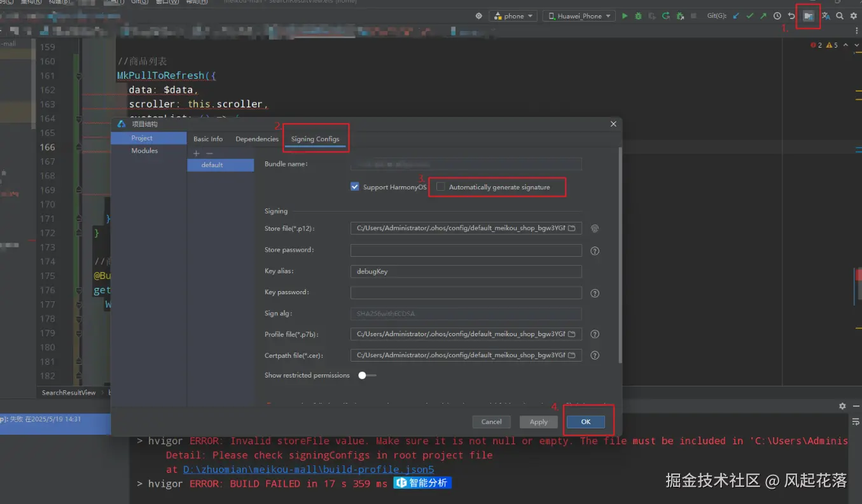
Task: Click into Key alias debugKey field
Action: [466, 271]
